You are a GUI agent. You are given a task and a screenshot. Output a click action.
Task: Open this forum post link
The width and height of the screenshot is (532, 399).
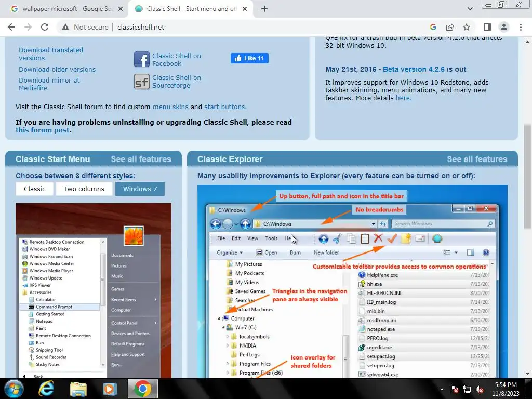[x=43, y=130]
